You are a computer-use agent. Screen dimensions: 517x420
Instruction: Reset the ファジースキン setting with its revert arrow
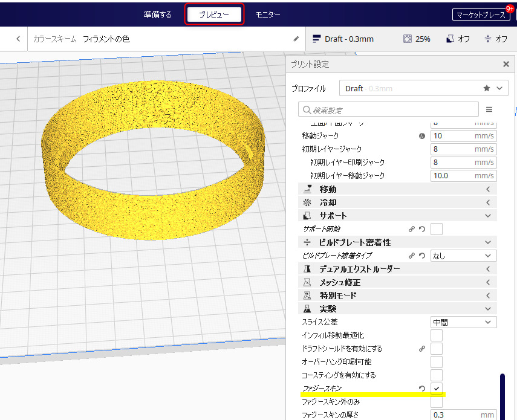[x=421, y=388]
